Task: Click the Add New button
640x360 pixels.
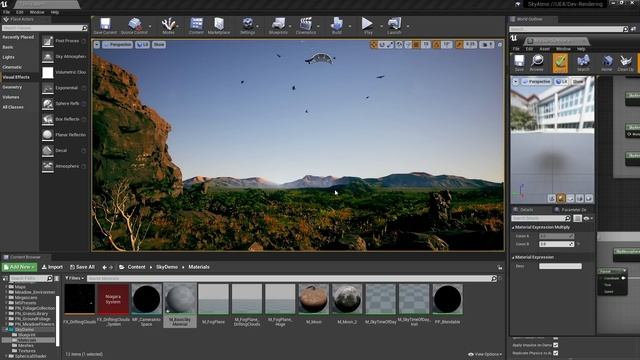Action: pos(20,267)
